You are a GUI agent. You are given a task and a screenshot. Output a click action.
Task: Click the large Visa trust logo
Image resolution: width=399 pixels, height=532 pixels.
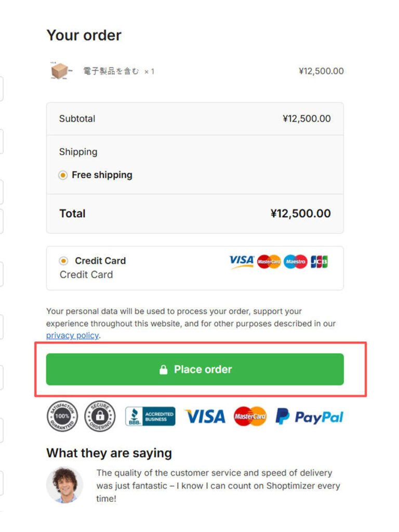click(205, 416)
